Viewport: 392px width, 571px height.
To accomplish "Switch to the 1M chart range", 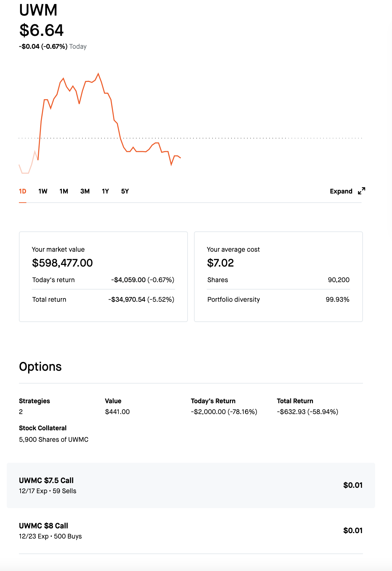I will point(64,191).
